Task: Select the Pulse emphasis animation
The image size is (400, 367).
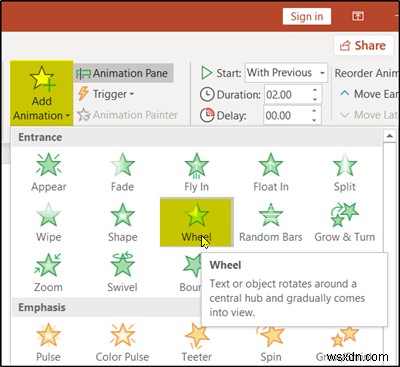Action: [x=49, y=342]
